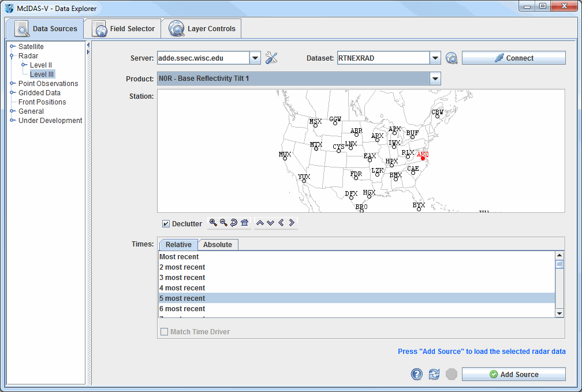Select Front Positions in the tree

point(42,102)
